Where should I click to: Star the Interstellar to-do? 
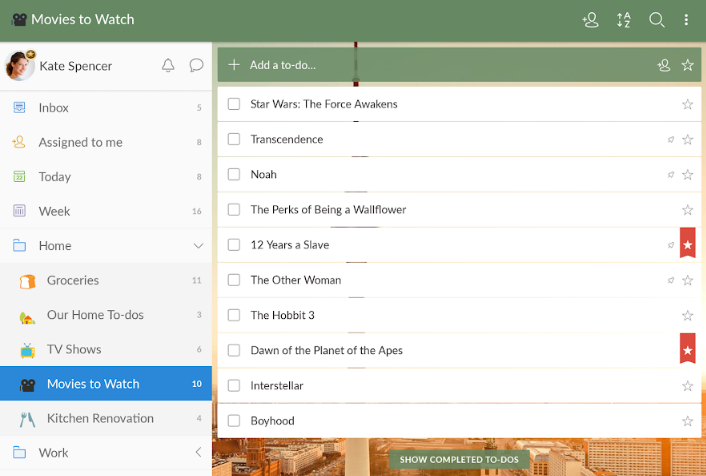point(687,386)
